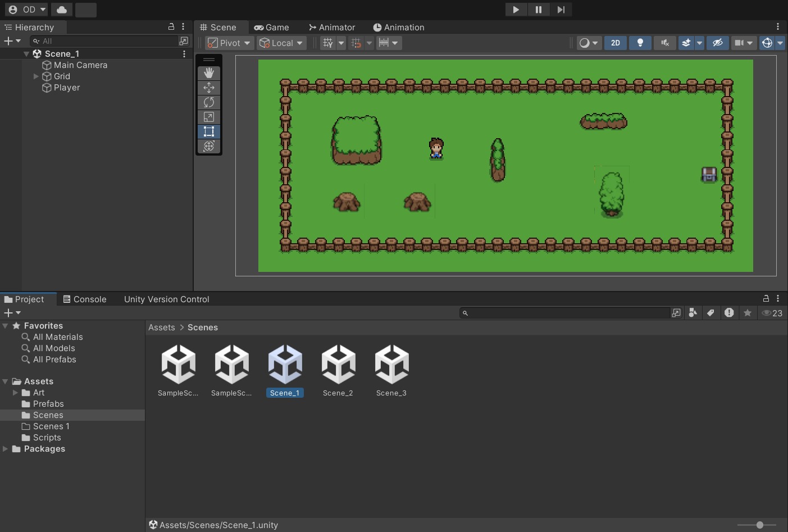Screen dimensions: 788x532
Task: Select the Rotate tool
Action: pyautogui.click(x=209, y=102)
